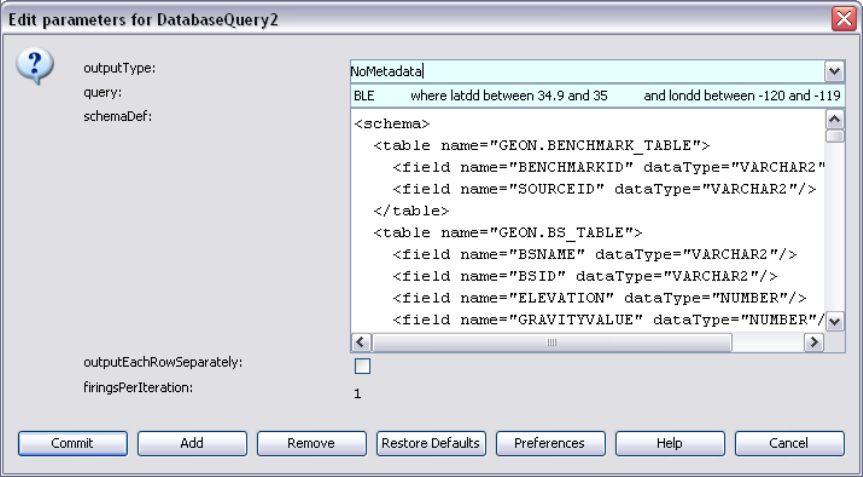Click the BSID field line
863x477 pixels.
pos(585,276)
